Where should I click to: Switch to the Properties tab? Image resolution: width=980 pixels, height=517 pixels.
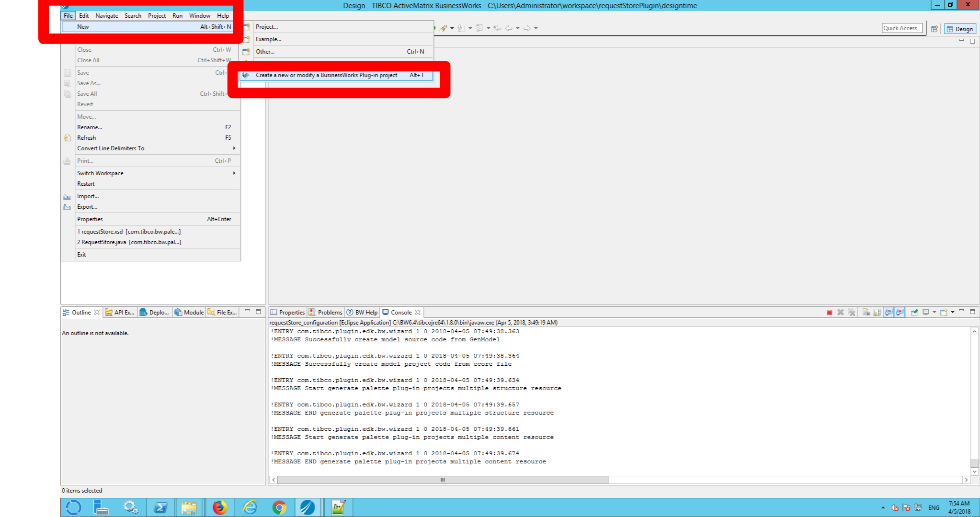(287, 312)
